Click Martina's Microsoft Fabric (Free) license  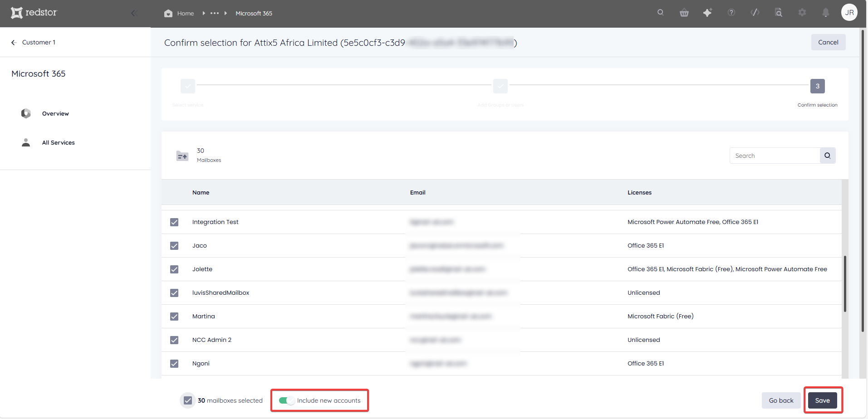click(661, 316)
